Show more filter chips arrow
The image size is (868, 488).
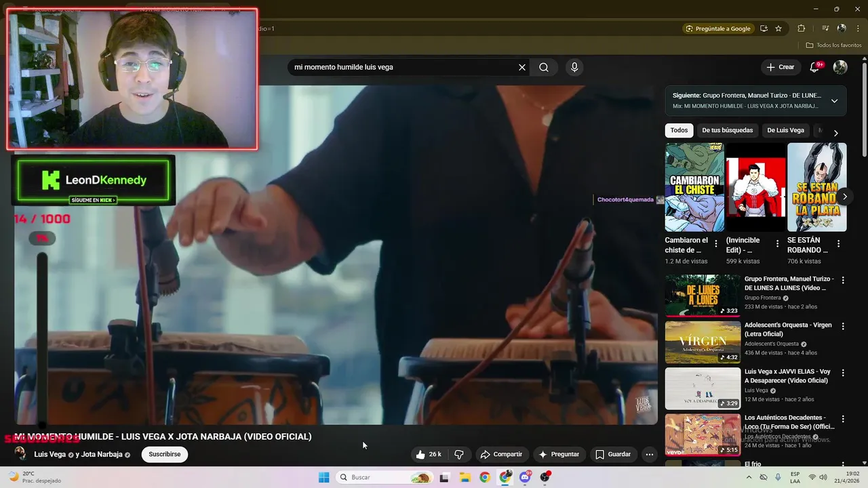(835, 133)
